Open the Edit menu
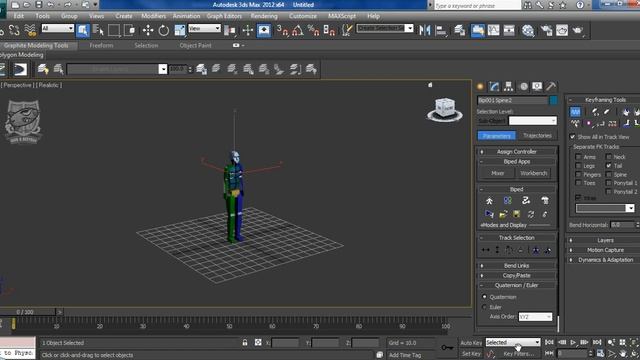 click(19, 16)
